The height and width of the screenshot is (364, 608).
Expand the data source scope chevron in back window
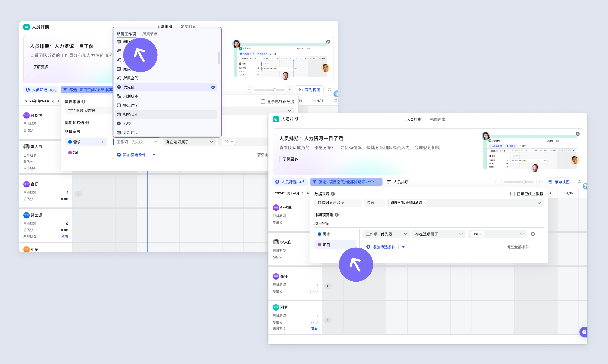coord(290,111)
